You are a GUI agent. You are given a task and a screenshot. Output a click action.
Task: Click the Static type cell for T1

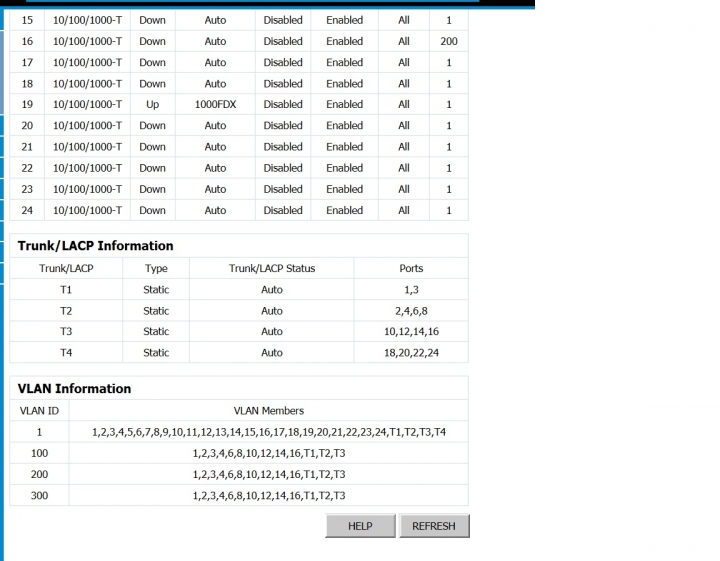click(x=156, y=290)
